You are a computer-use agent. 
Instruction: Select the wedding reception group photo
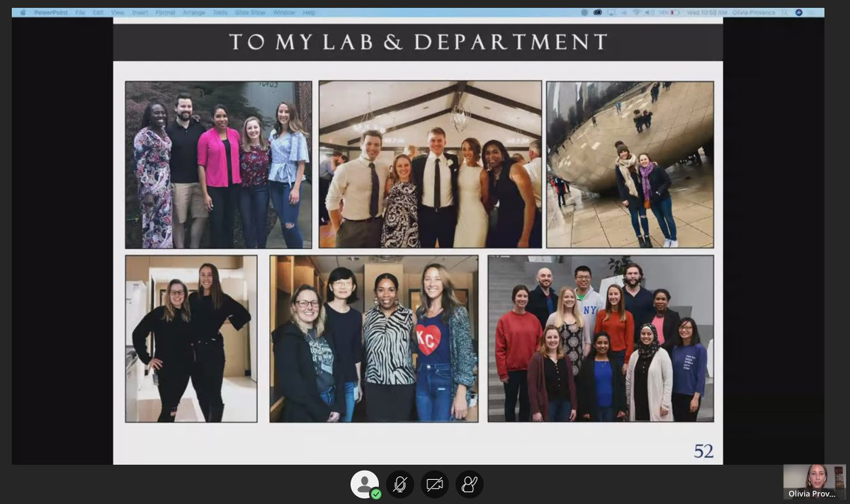pos(430,164)
